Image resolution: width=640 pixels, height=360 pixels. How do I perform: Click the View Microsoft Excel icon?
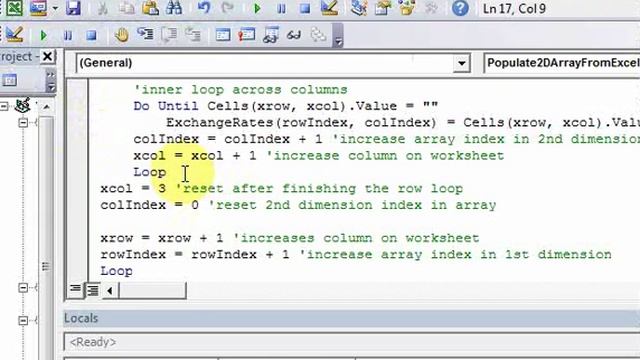14,7
